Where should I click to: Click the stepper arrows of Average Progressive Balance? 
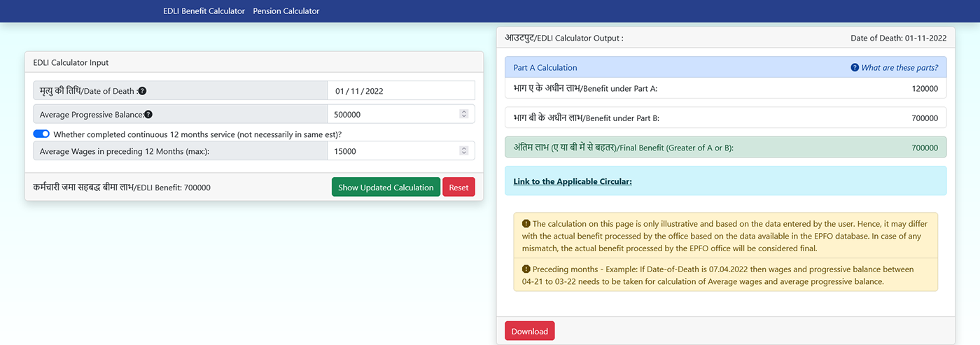[x=463, y=114]
